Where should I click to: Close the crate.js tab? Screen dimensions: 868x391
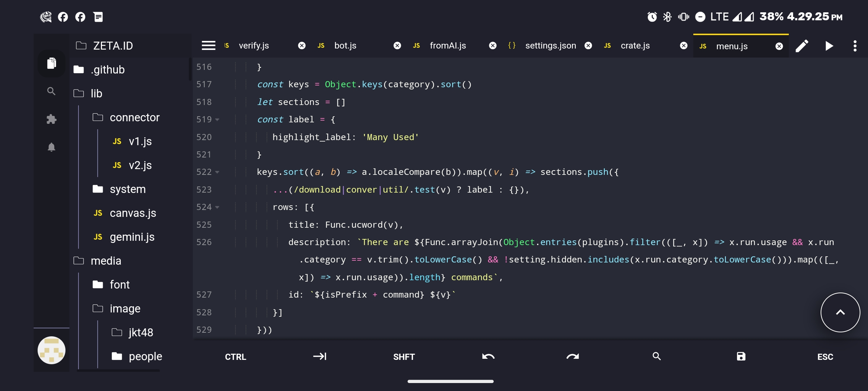click(684, 46)
